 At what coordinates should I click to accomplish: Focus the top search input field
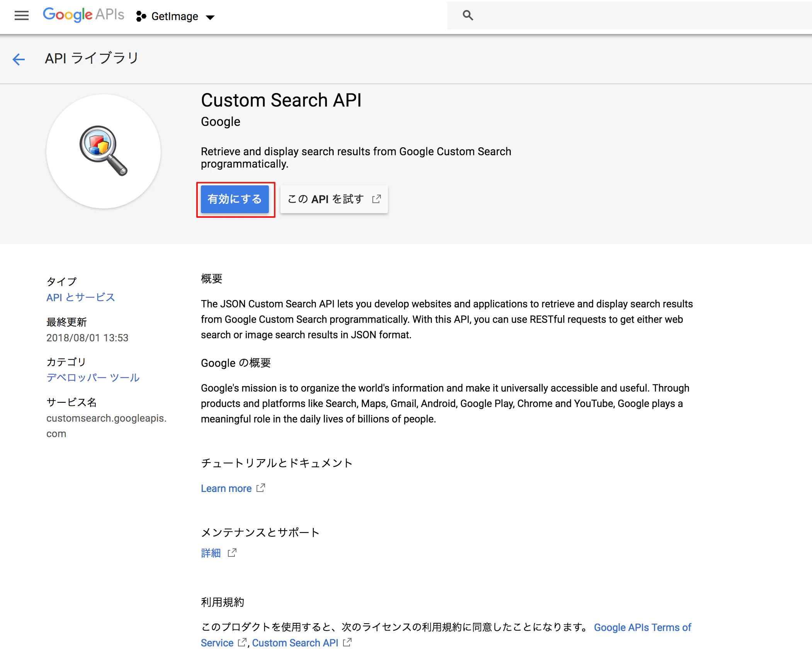tap(637, 15)
